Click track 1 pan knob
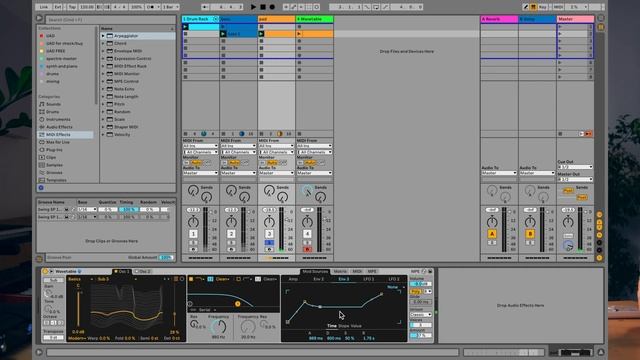Screen dimensions: 640x360 click(x=193, y=222)
